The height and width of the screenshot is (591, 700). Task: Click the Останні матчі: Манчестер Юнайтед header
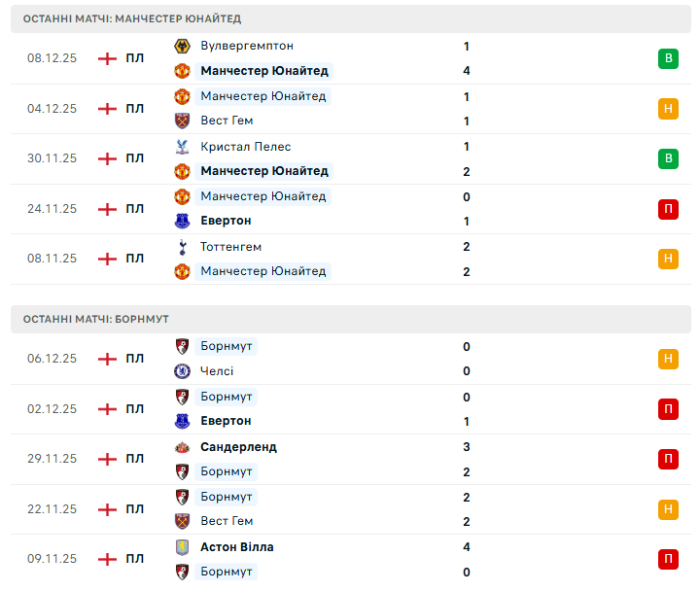[132, 18]
